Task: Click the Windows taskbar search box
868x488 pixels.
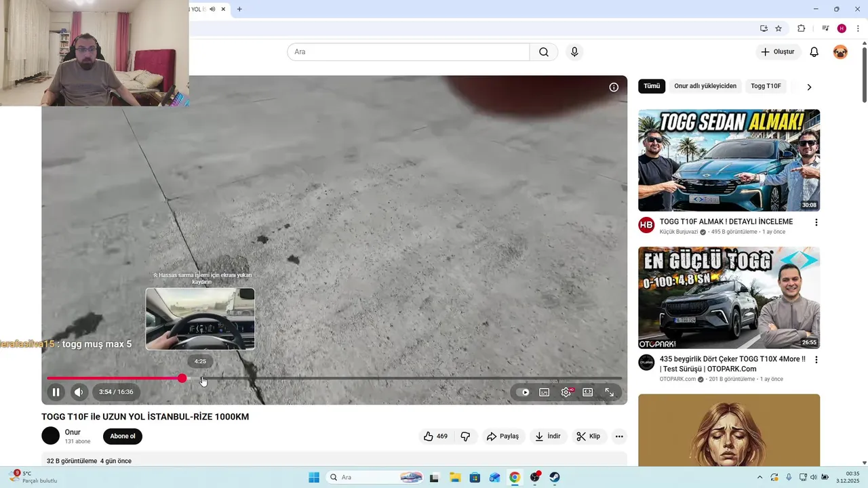Action: click(375, 477)
